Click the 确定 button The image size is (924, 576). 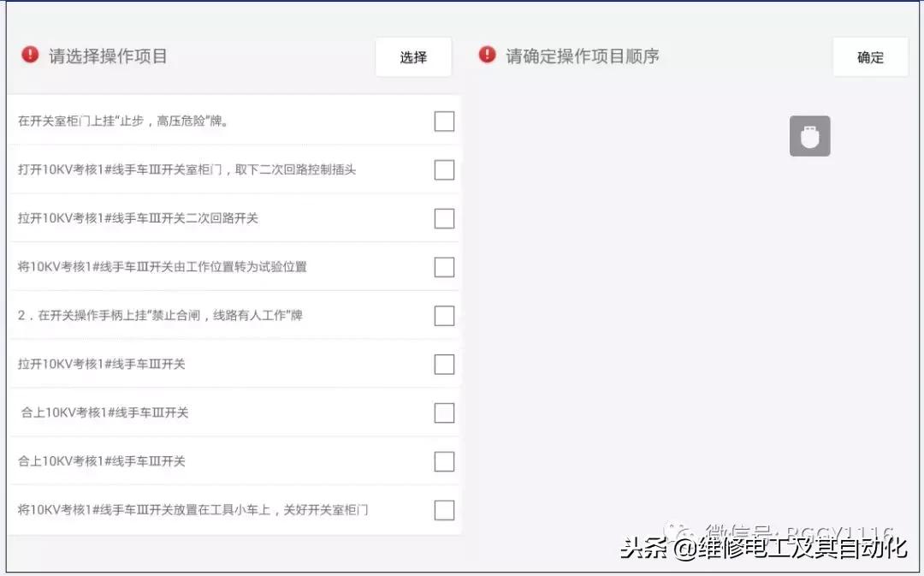[x=870, y=56]
